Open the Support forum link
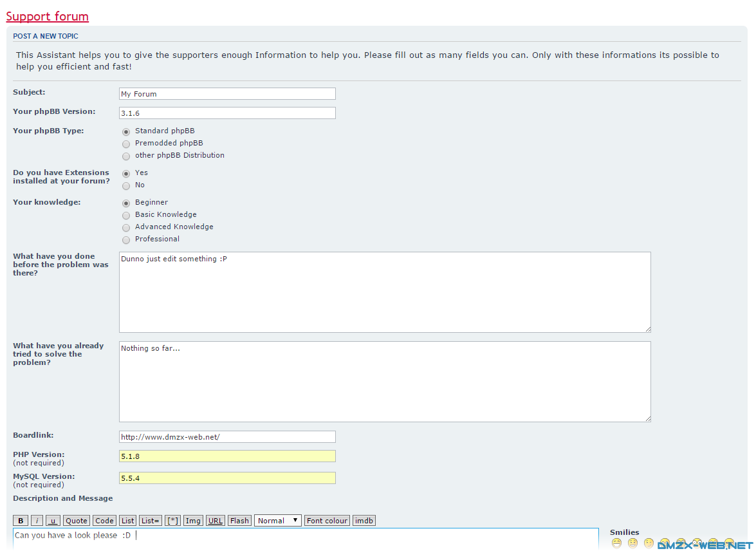Viewport: 756px width, 551px height. click(47, 16)
